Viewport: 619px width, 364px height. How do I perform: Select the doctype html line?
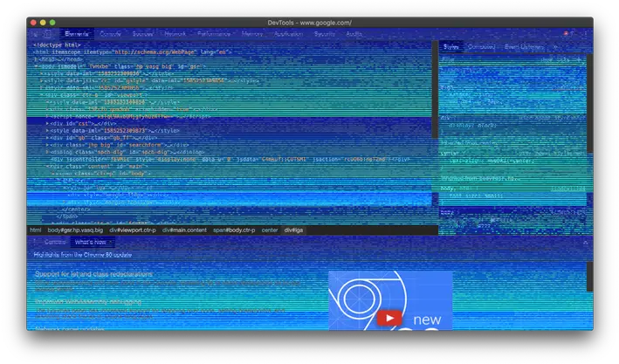click(x=57, y=45)
